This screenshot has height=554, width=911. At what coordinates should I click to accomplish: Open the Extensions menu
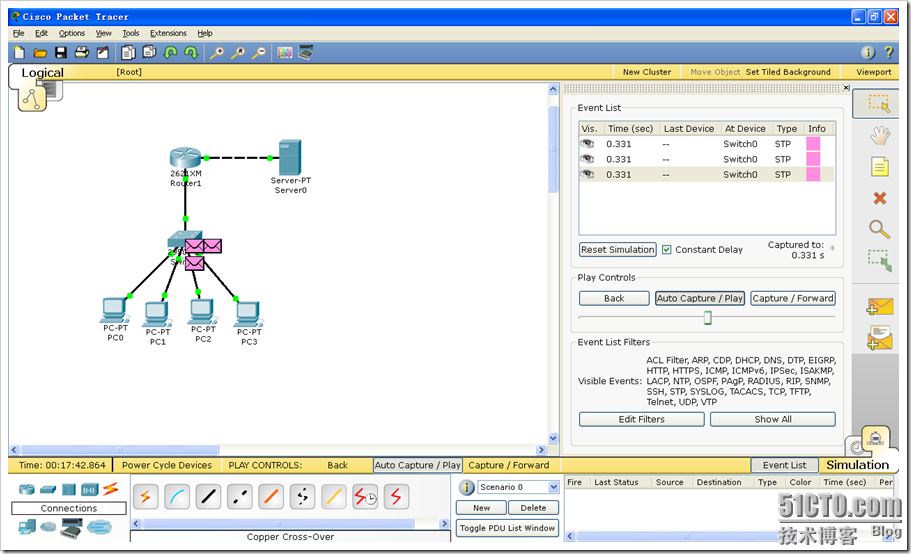pos(168,33)
